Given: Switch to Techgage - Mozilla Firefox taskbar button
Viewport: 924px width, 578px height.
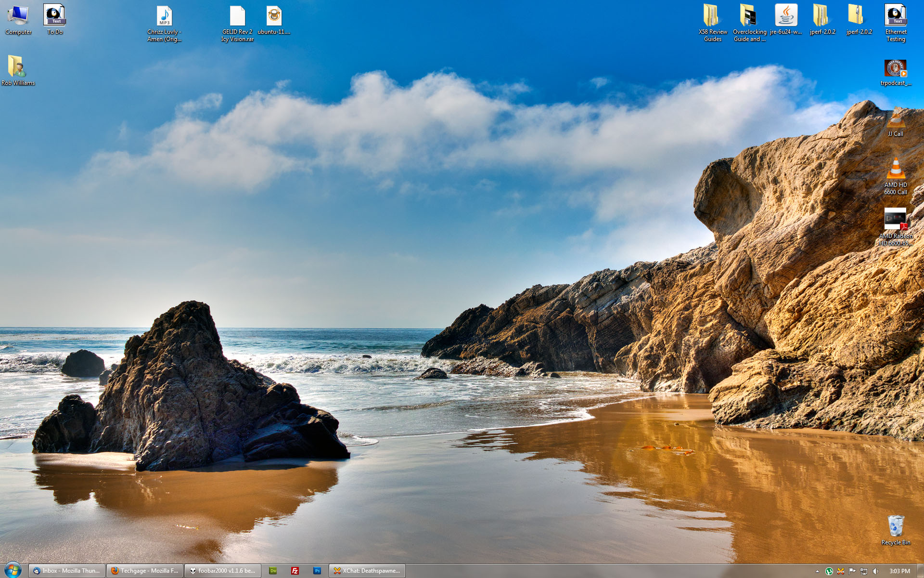Looking at the screenshot, I should tap(145, 571).
